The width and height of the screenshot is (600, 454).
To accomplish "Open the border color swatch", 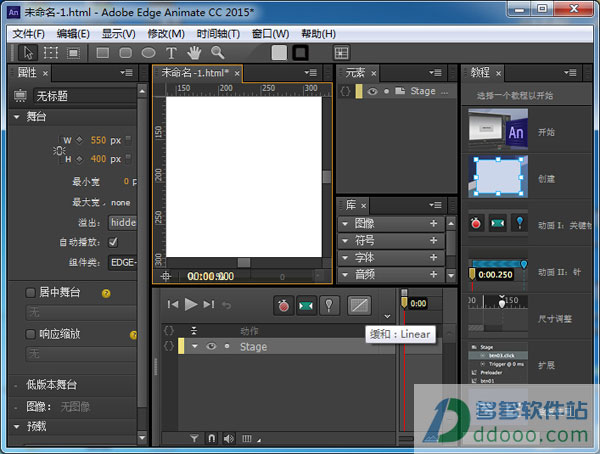I will 300,53.
